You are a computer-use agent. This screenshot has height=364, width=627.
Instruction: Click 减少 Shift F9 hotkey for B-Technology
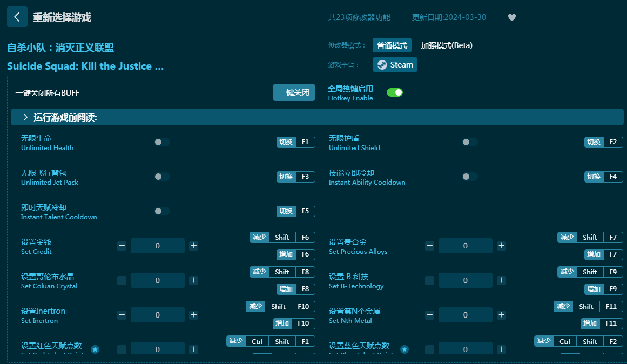click(590, 272)
